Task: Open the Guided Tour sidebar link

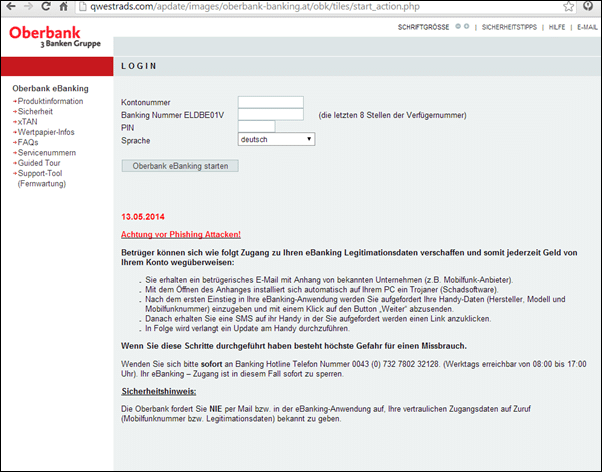Action: (39, 163)
